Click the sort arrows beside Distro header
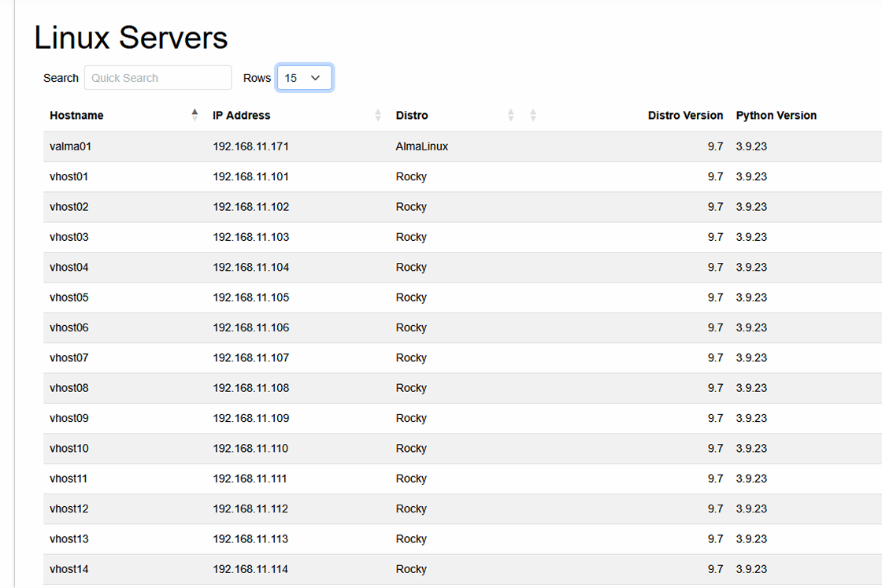Screen dimensions: 882x588 click(x=511, y=115)
